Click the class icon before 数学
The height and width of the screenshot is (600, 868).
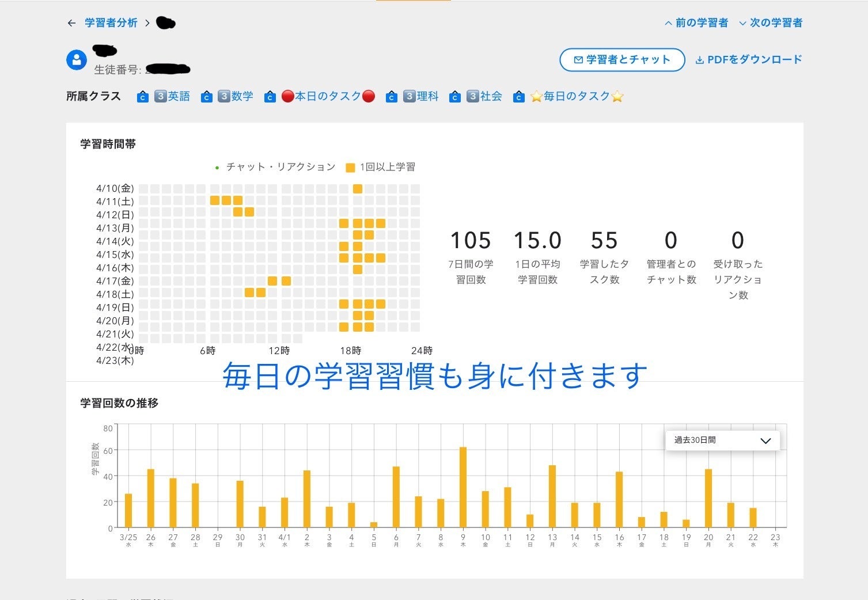(206, 97)
